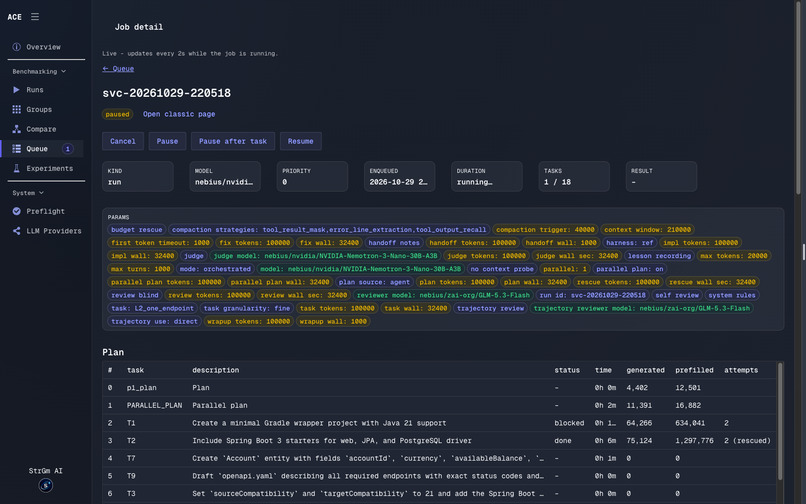Click the task: L2_one_endpoint chip
Viewport: 806px width, 504px height.
[x=152, y=308]
